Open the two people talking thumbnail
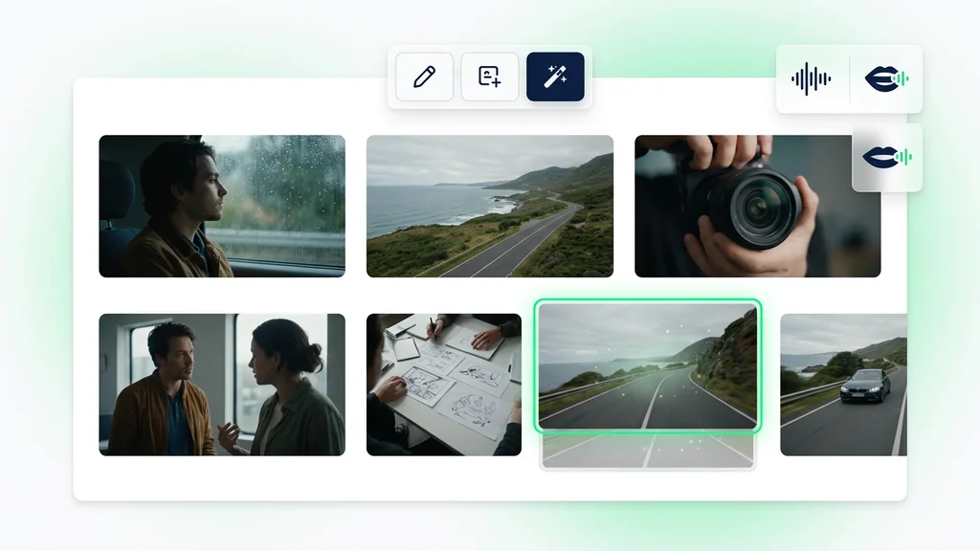The image size is (980, 551). tap(222, 385)
